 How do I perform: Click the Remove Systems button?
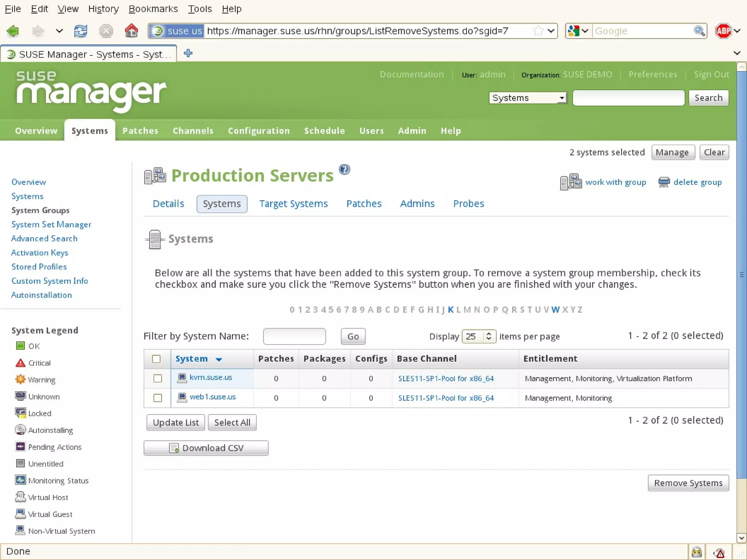tap(688, 483)
